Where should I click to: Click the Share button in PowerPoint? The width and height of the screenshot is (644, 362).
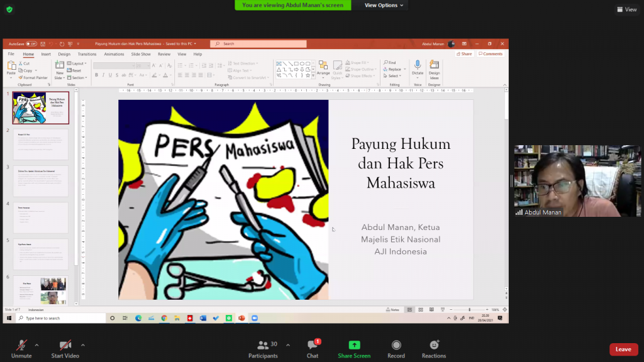coord(464,54)
